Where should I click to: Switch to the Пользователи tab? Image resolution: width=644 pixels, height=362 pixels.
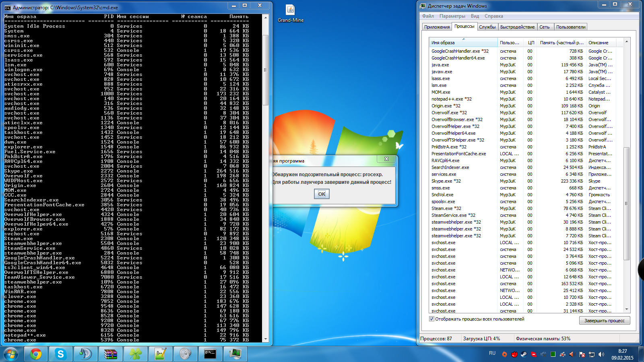coord(571,27)
